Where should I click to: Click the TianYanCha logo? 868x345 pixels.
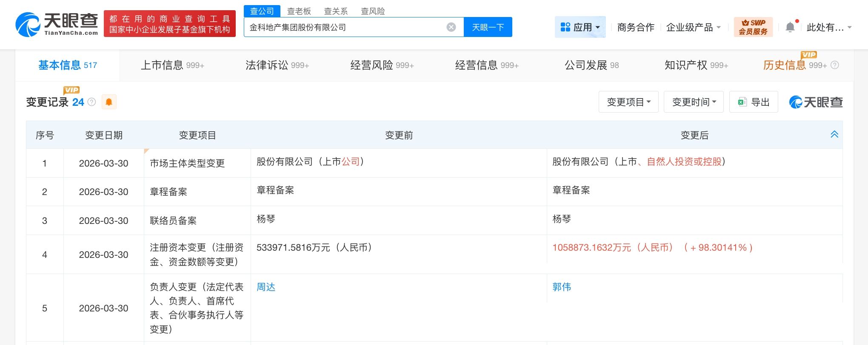tap(57, 24)
